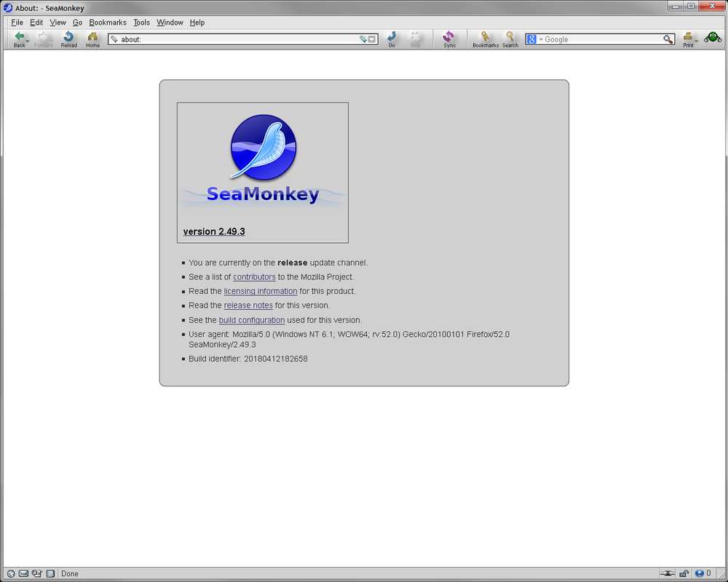Viewport: 728px width, 582px height.
Task: Reload the current page
Action: [x=68, y=39]
